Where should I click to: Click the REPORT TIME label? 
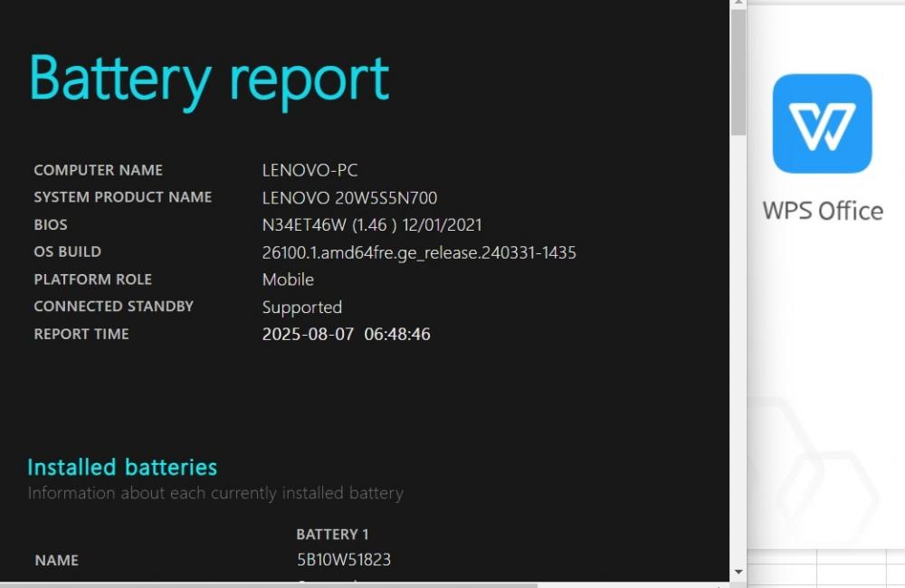81,334
